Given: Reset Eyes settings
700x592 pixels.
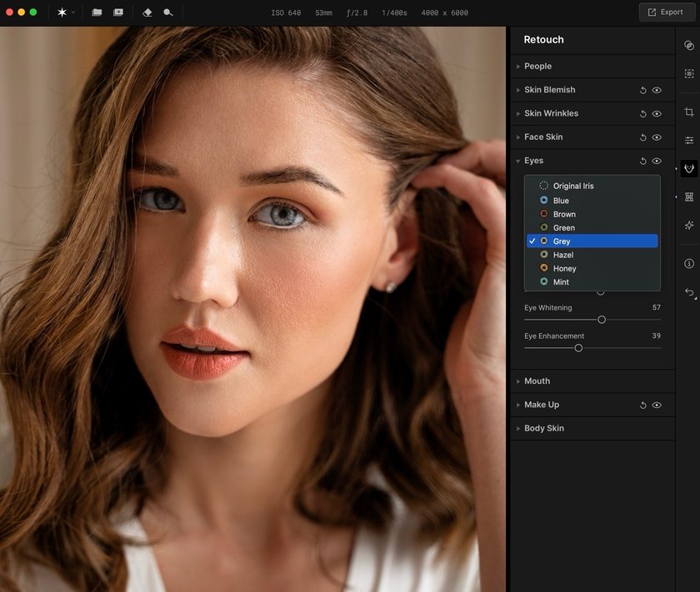Looking at the screenshot, I should tap(642, 161).
